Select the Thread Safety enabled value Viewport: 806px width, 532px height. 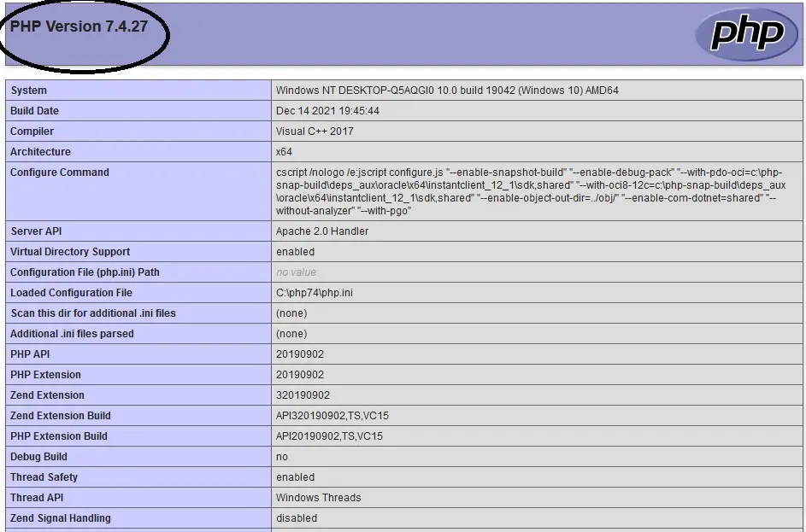[x=295, y=478]
